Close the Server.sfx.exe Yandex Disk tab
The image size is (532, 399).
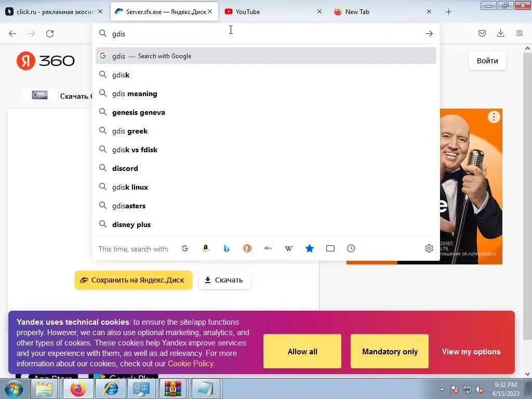coord(210,11)
